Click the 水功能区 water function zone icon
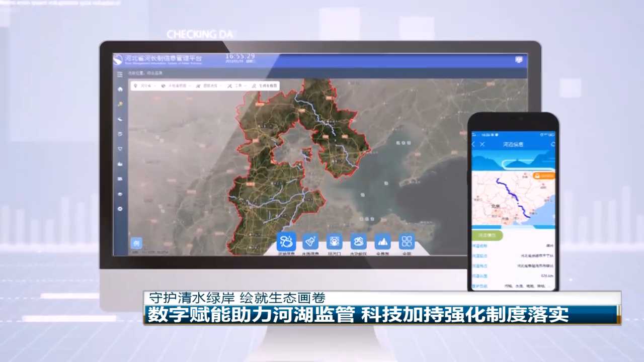The width and height of the screenshot is (644, 362). point(359,242)
